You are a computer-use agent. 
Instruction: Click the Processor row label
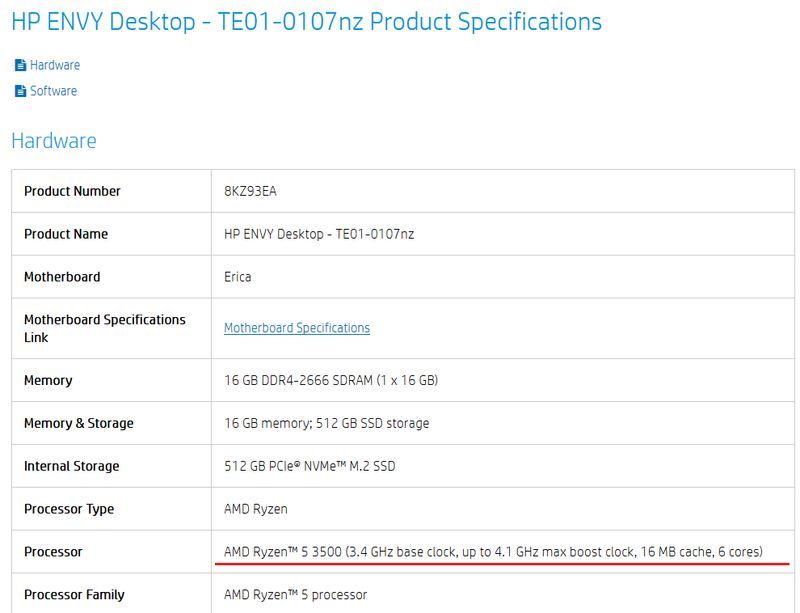(x=53, y=552)
